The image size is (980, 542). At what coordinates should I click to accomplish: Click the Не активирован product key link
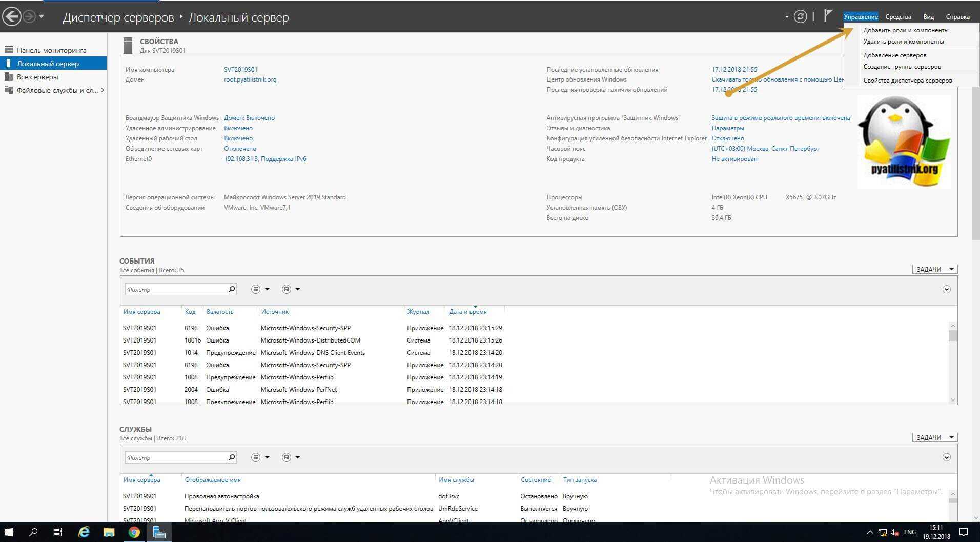coord(734,159)
